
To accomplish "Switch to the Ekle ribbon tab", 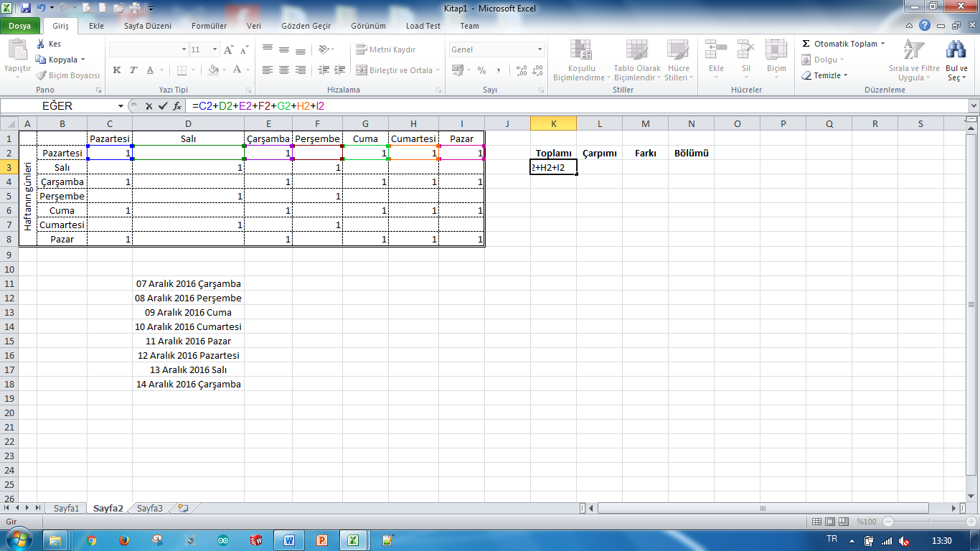I will pyautogui.click(x=96, y=26).
